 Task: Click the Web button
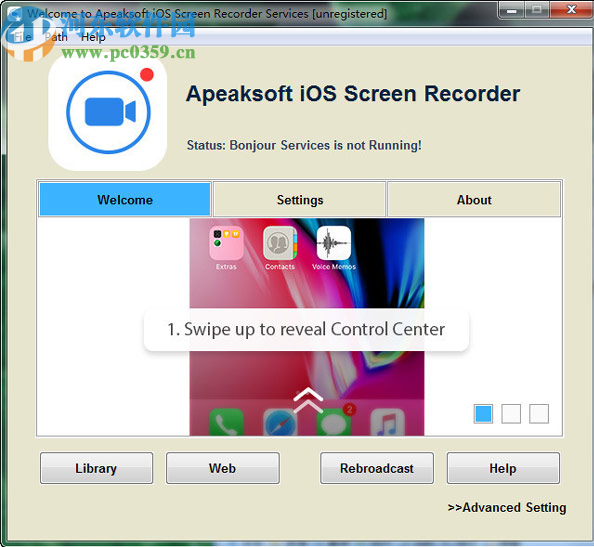coord(223,468)
